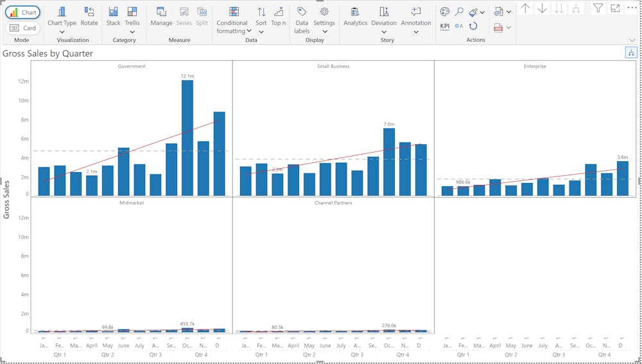Expand the Deviation dropdown arrow

coord(384,32)
